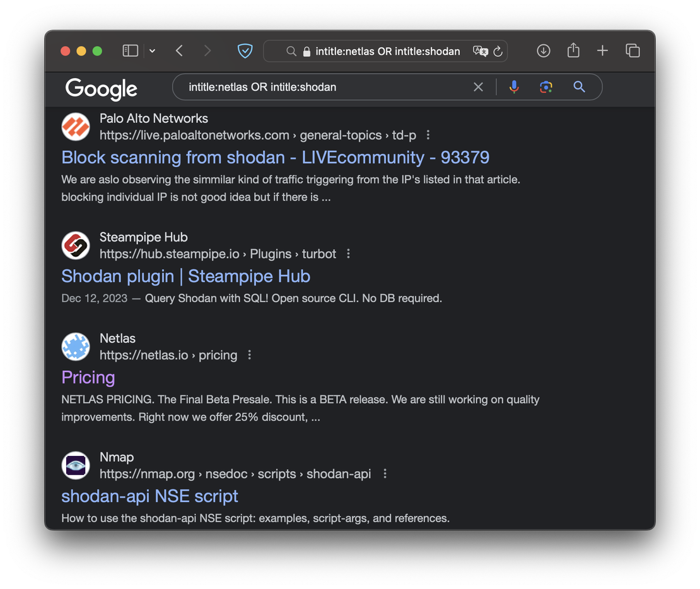
Task: Open a new tab with plus
Action: click(602, 51)
